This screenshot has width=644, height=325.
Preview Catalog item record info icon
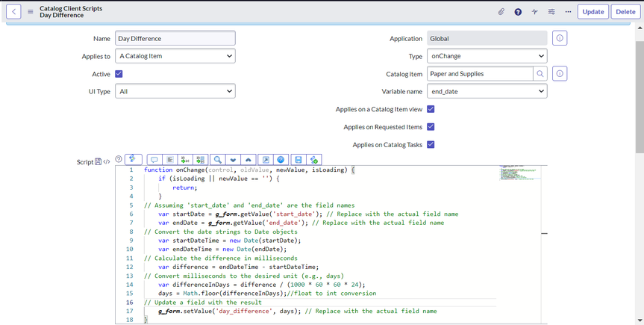pos(560,74)
